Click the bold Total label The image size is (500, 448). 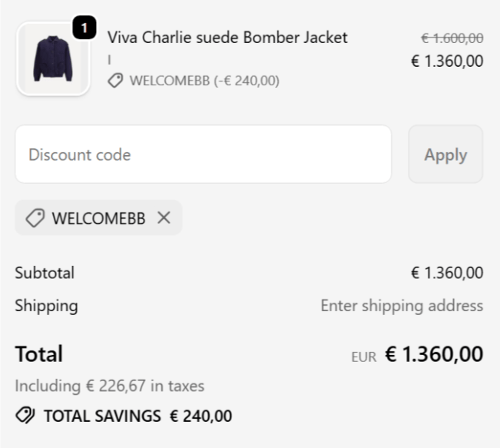click(x=38, y=354)
